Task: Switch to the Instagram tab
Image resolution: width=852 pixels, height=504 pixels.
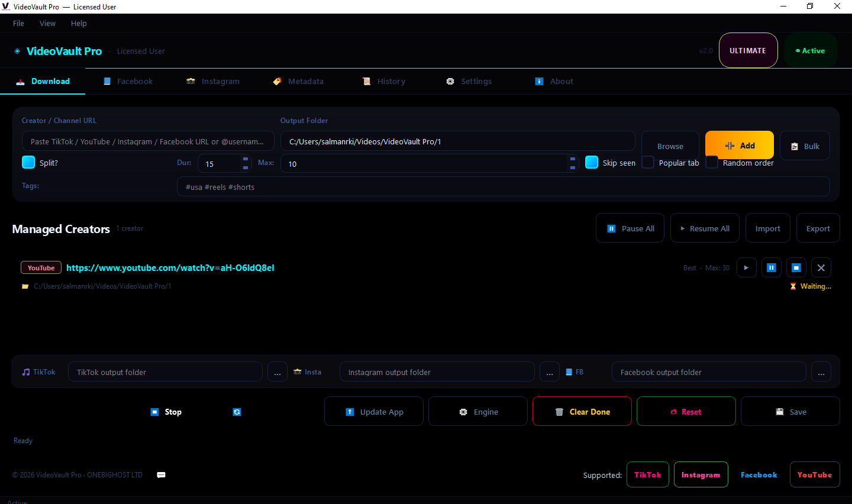Action: tap(213, 82)
